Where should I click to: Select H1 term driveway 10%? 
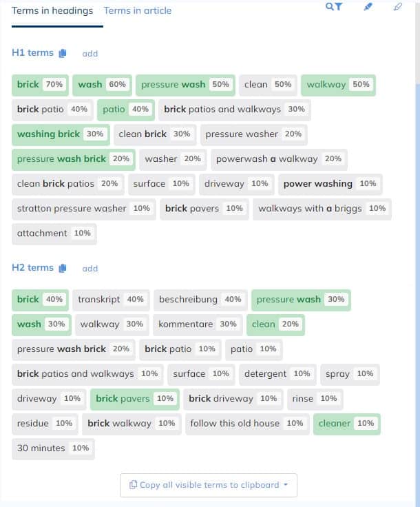(237, 185)
